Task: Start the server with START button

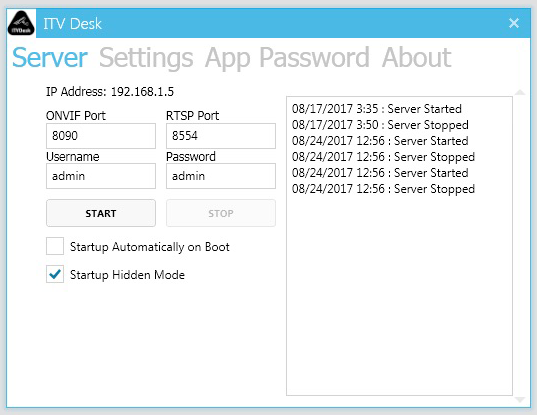Action: [101, 213]
